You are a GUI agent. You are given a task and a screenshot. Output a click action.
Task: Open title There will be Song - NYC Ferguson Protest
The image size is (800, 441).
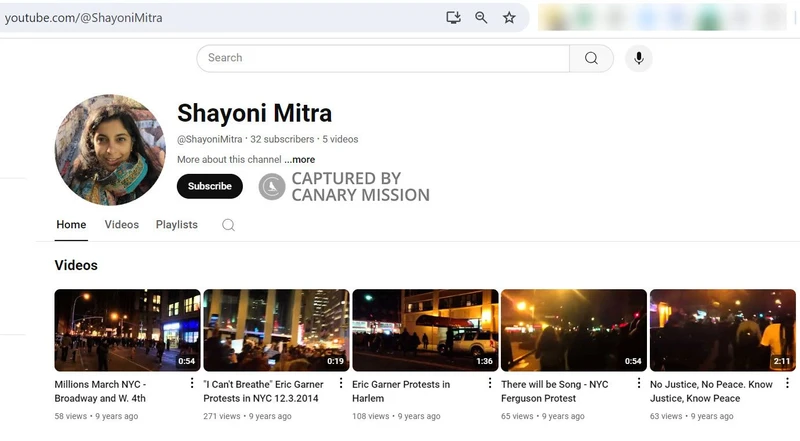pos(555,391)
